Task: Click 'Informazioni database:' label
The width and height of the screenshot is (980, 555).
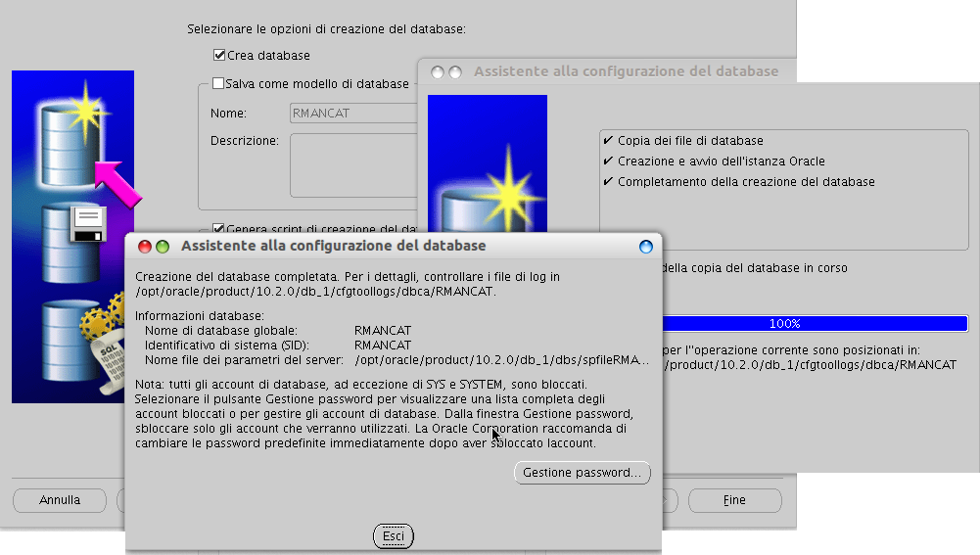Action: coord(200,315)
